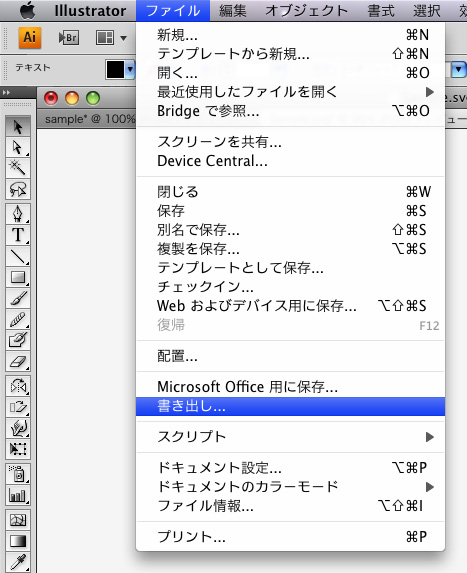Select the Eraser tool
467x573 pixels.
[18, 362]
